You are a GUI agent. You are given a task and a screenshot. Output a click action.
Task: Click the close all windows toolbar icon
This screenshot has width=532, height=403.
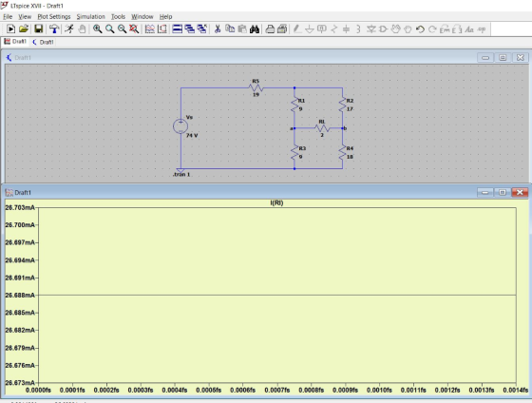click(201, 29)
